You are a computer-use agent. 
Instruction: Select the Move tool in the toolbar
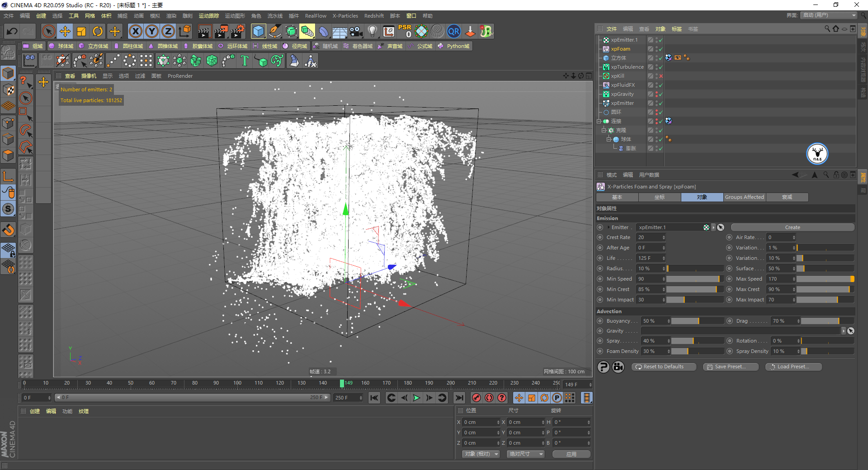[x=65, y=31]
